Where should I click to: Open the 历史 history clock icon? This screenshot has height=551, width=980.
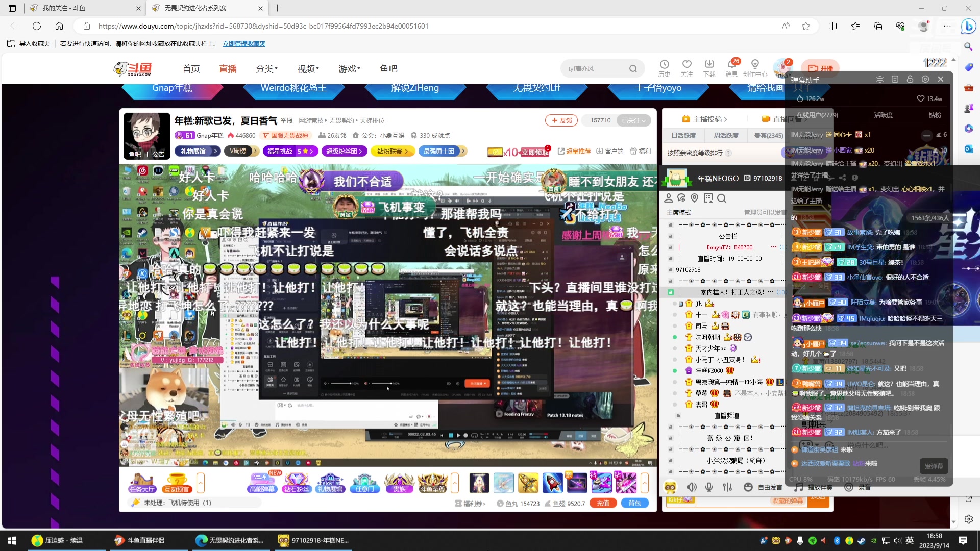664,68
